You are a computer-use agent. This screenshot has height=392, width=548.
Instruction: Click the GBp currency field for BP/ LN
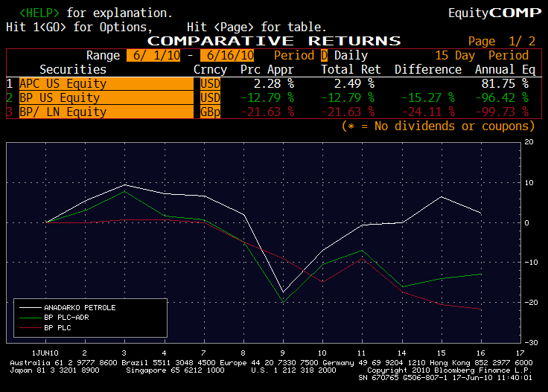[x=211, y=112]
